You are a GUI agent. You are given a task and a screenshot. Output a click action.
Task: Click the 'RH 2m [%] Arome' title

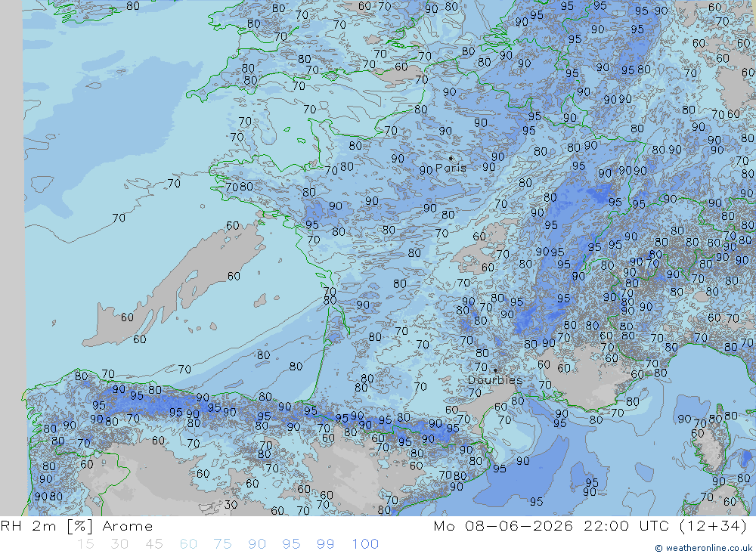tap(76, 526)
